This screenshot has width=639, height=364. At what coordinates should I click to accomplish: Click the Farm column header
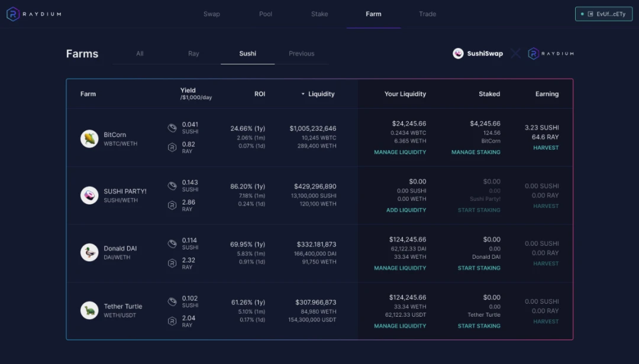pyautogui.click(x=88, y=94)
